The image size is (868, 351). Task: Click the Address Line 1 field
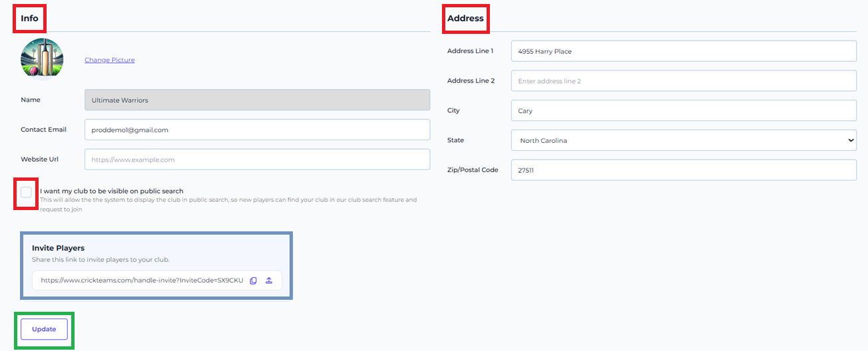[684, 51]
